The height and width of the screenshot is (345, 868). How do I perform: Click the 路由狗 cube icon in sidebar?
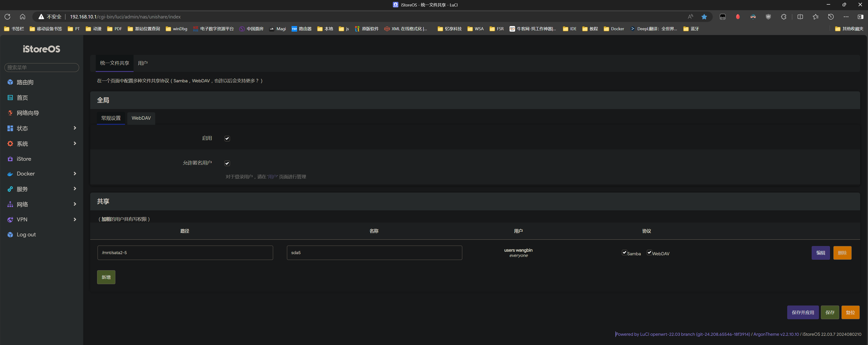10,82
